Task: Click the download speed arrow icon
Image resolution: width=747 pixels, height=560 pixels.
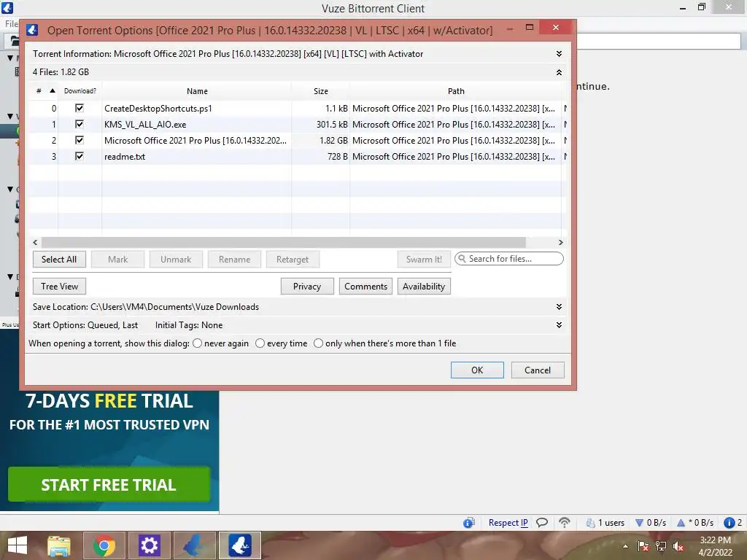Action: 640,523
